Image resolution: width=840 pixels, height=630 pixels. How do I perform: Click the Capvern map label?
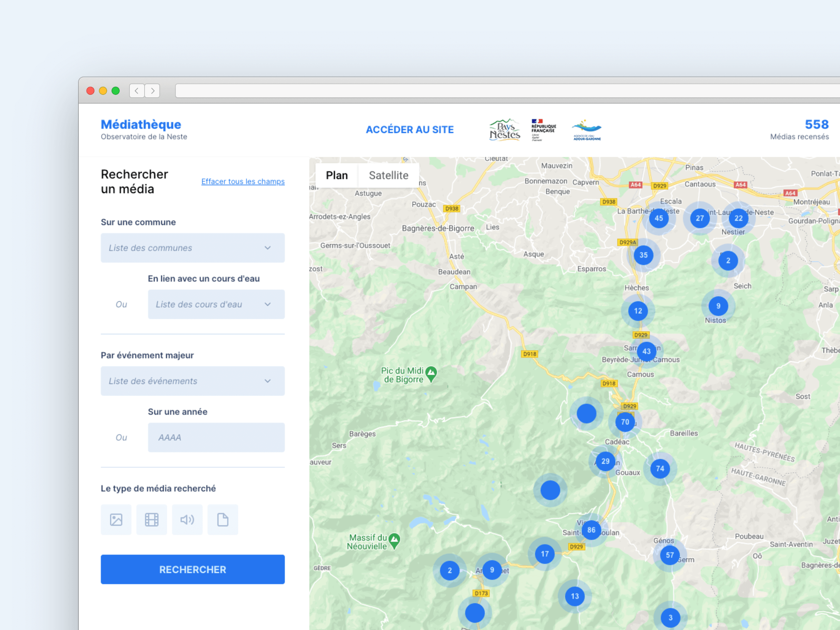[x=586, y=182]
